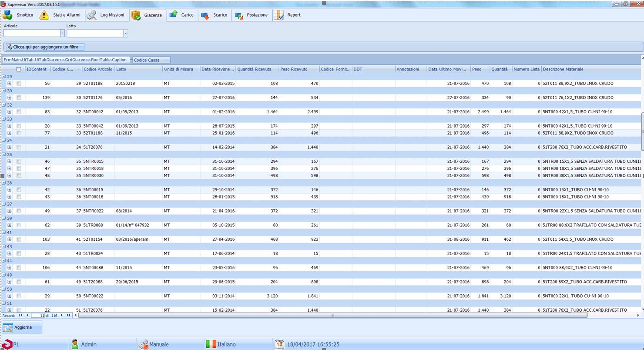Click the Italiano flag icon
The width and height of the screenshot is (644, 350).
coord(211,344)
